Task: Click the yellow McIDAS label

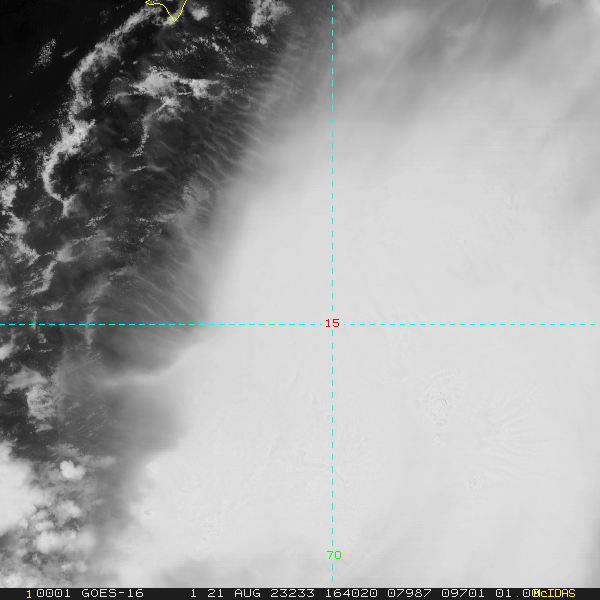Action: pos(554,593)
